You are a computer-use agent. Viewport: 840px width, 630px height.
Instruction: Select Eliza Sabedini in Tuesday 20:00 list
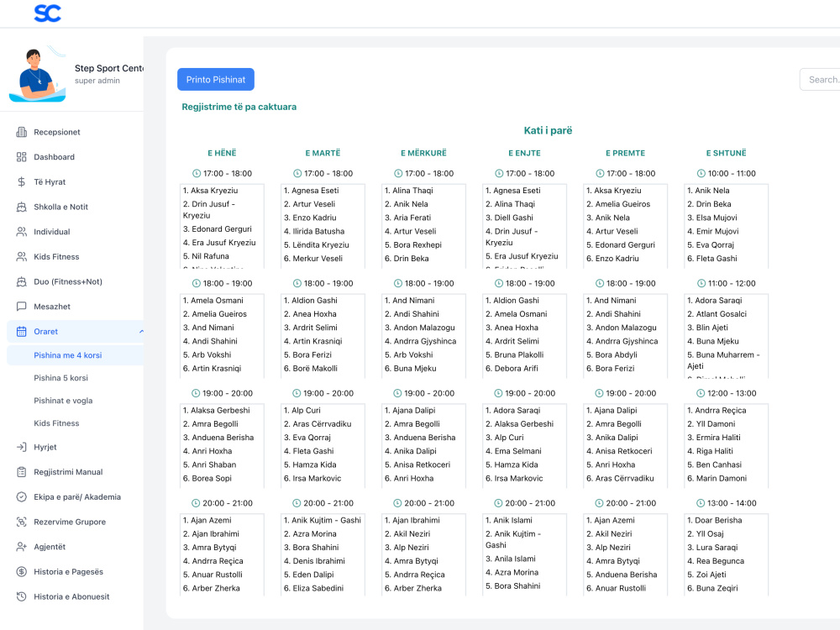[313, 588]
